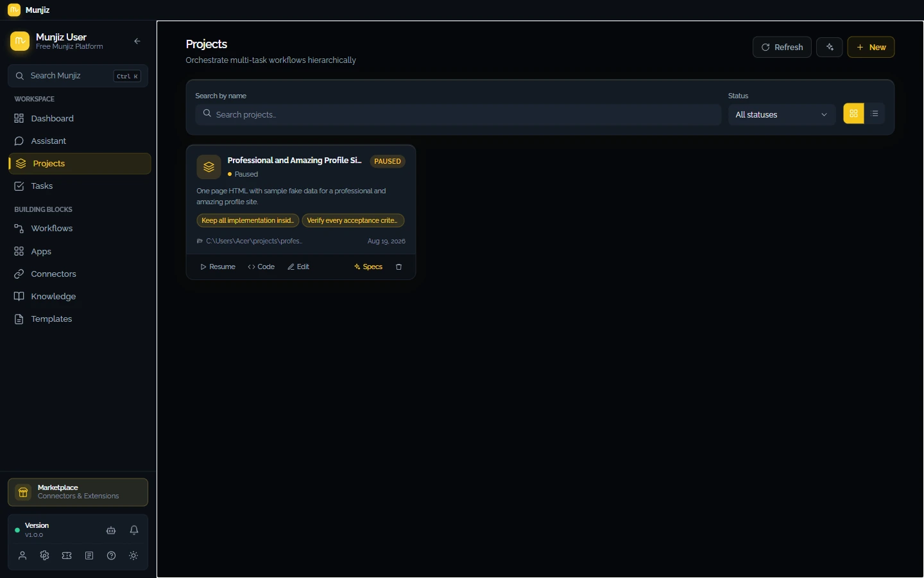Click the 'Verify every acceptance crite..' tag

click(x=353, y=220)
